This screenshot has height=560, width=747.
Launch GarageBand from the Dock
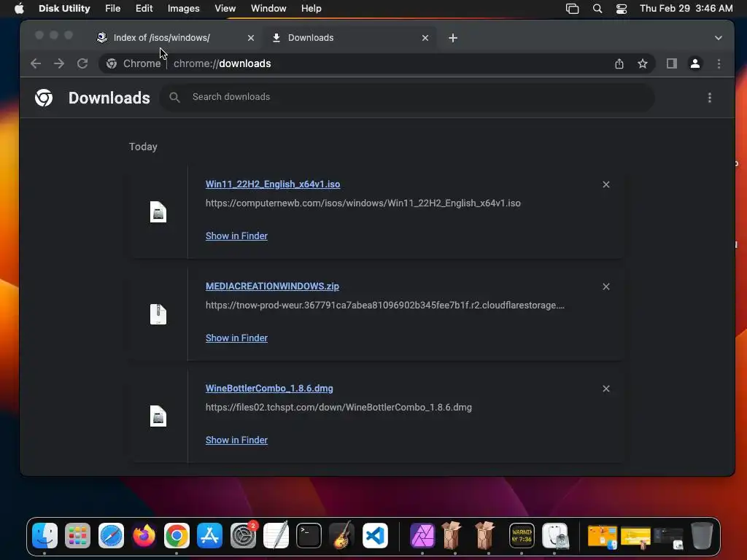point(342,536)
